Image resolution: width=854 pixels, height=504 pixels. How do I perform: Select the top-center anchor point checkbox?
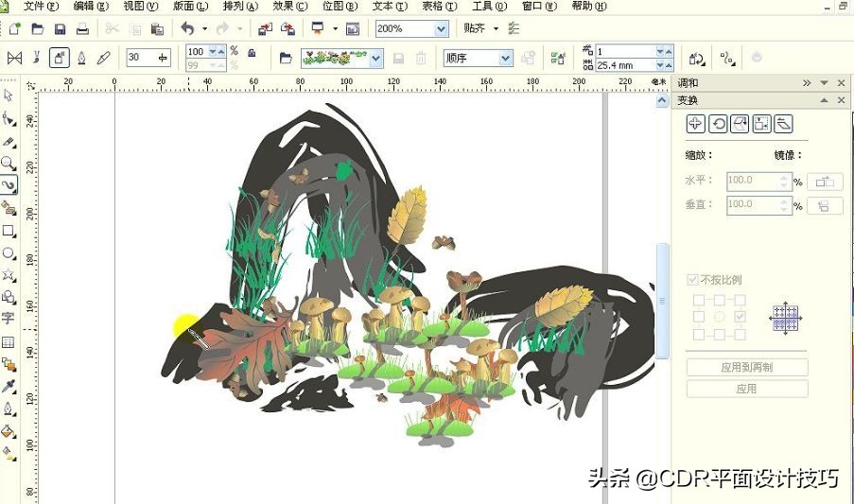(x=720, y=300)
